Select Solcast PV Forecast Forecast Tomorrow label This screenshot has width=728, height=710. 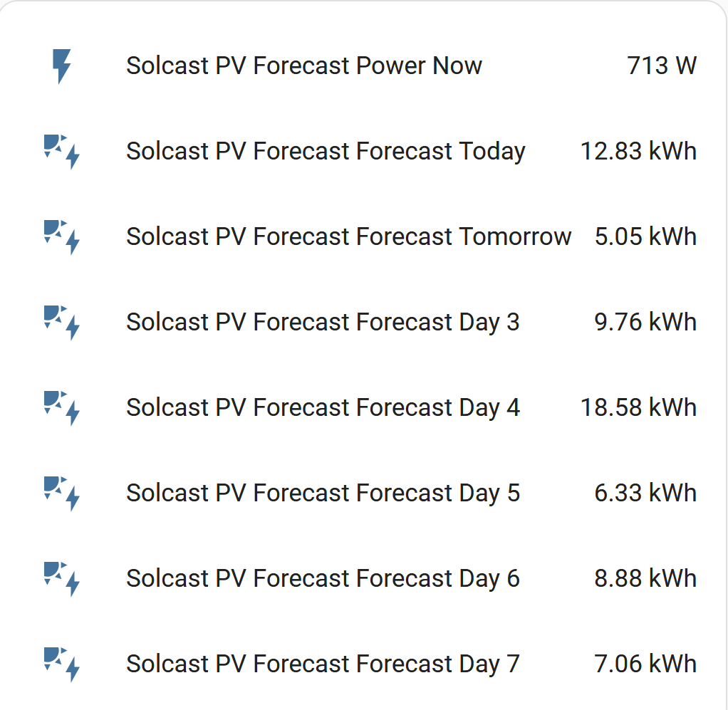click(348, 236)
